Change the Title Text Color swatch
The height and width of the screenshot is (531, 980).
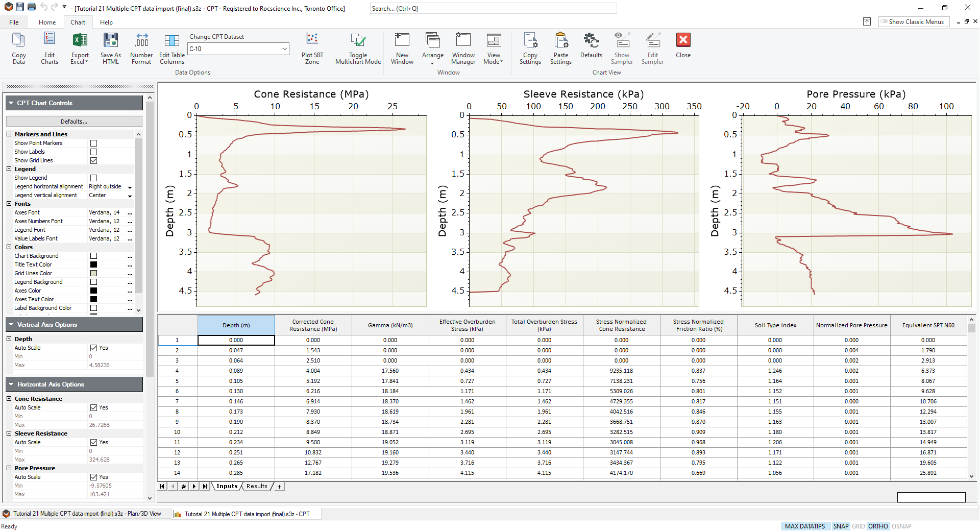[x=93, y=264]
